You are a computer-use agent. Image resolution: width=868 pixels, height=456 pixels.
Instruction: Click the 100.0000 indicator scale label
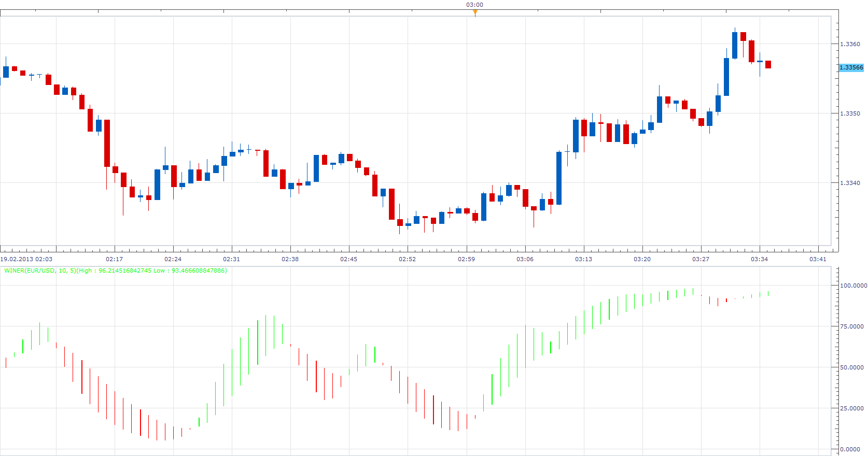coord(853,286)
